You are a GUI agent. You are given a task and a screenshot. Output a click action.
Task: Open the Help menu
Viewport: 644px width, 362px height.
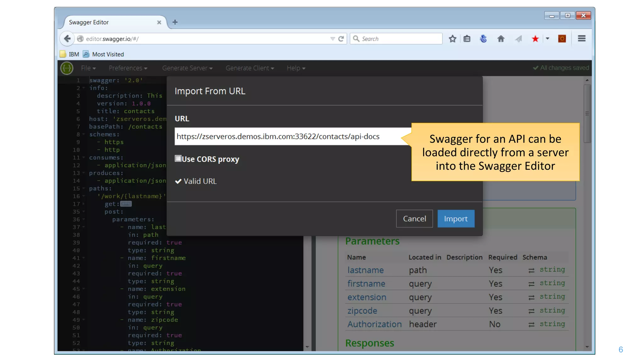pos(296,68)
